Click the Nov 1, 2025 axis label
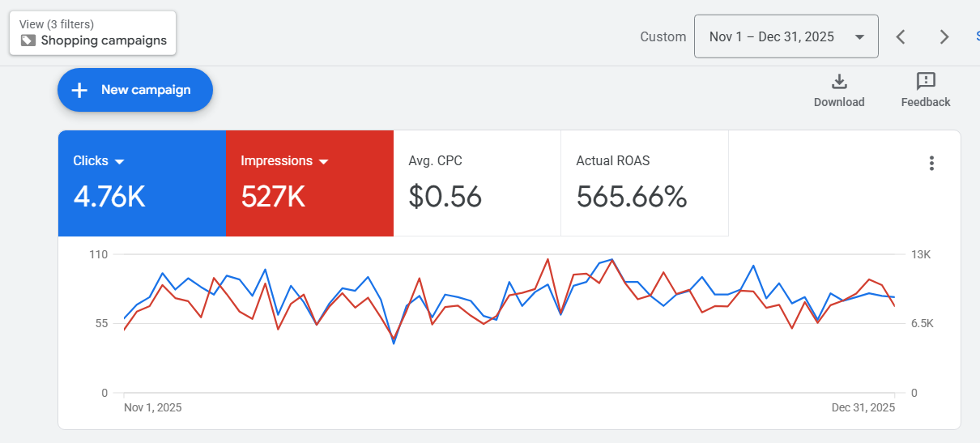The width and height of the screenshot is (980, 443). tap(152, 407)
